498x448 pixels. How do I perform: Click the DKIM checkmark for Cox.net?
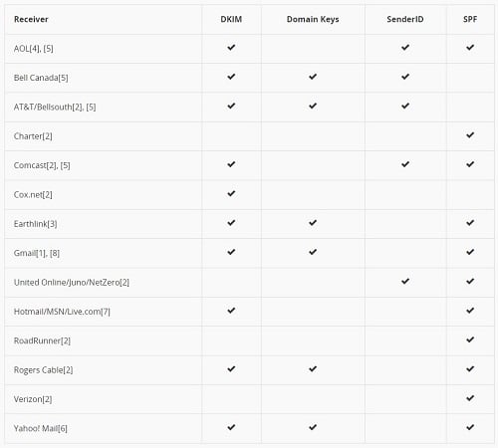(x=231, y=193)
